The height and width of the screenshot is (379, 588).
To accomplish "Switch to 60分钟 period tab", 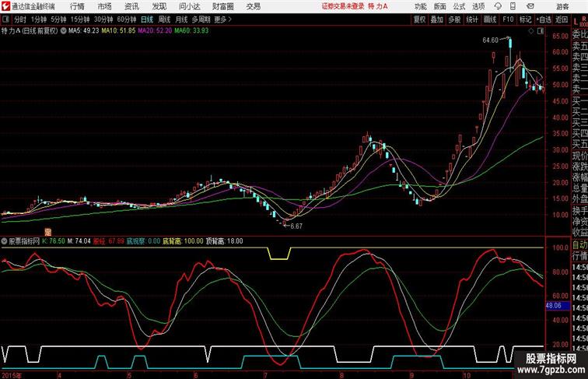I will click(127, 19).
